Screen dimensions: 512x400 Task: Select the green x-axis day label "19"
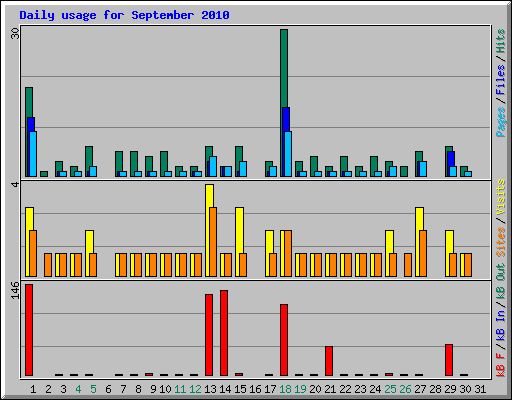[300, 389]
